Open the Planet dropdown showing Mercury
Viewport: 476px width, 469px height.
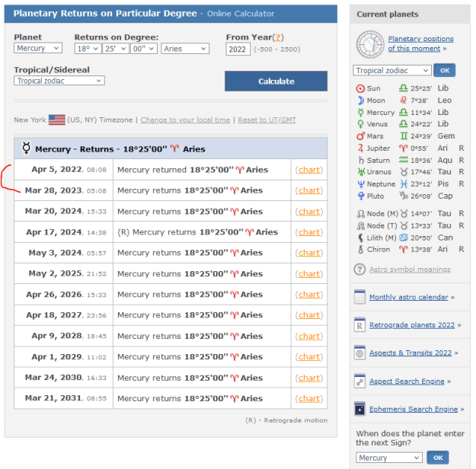[x=38, y=48]
